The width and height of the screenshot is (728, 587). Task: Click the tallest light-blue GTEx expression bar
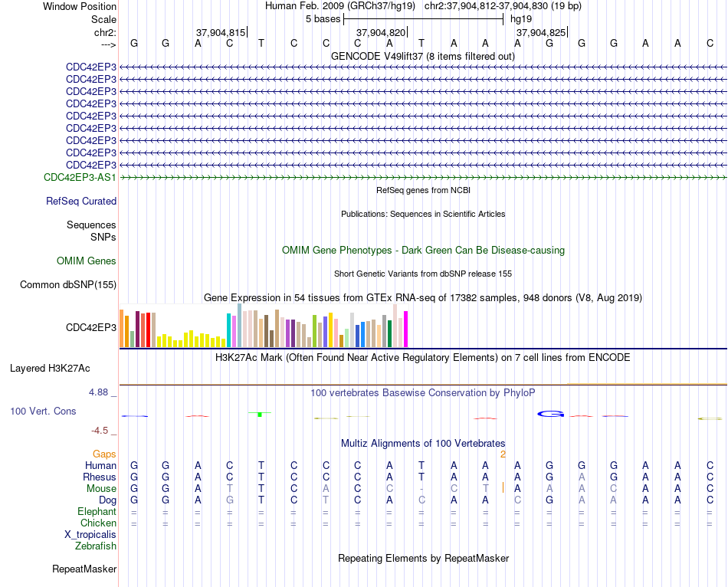pos(240,325)
